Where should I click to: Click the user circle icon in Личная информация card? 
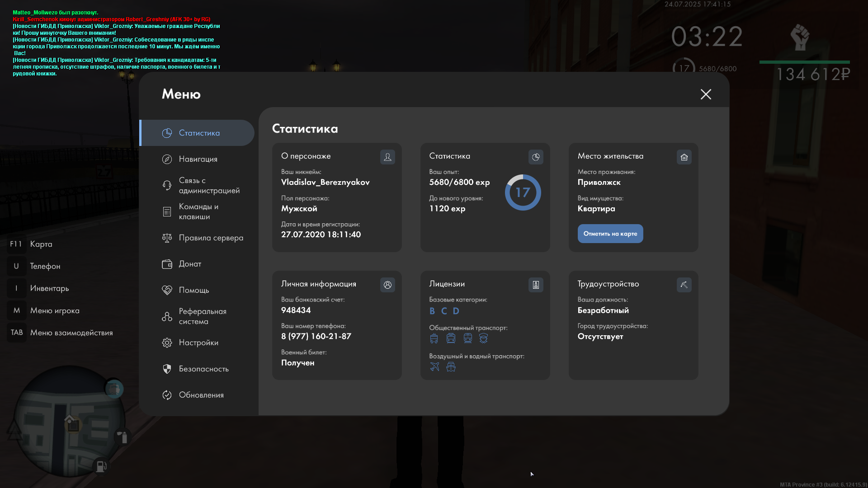[x=387, y=285]
